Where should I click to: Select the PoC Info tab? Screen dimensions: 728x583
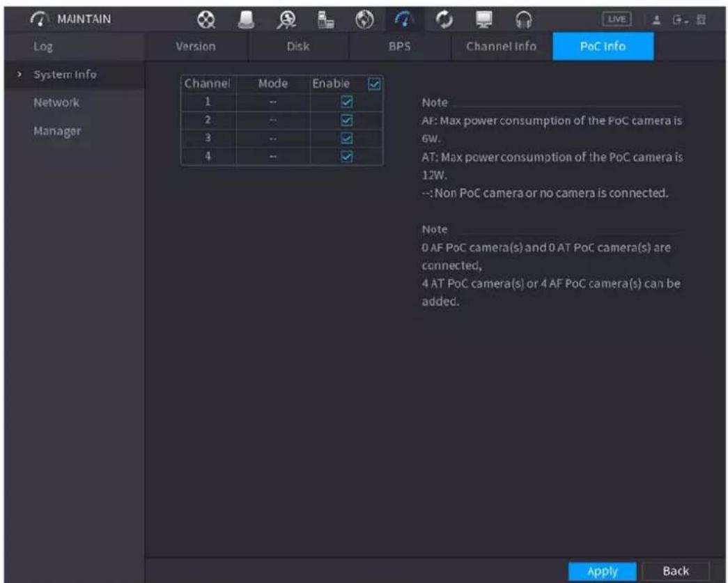(603, 47)
